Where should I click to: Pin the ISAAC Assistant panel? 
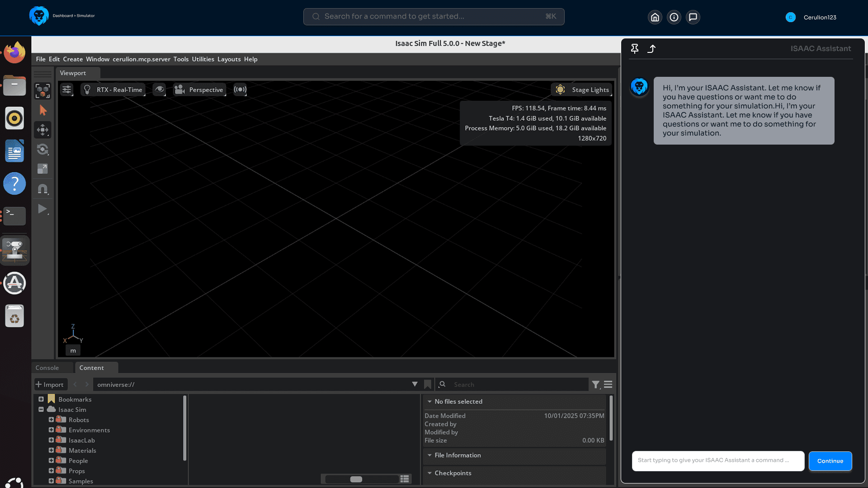click(x=635, y=49)
